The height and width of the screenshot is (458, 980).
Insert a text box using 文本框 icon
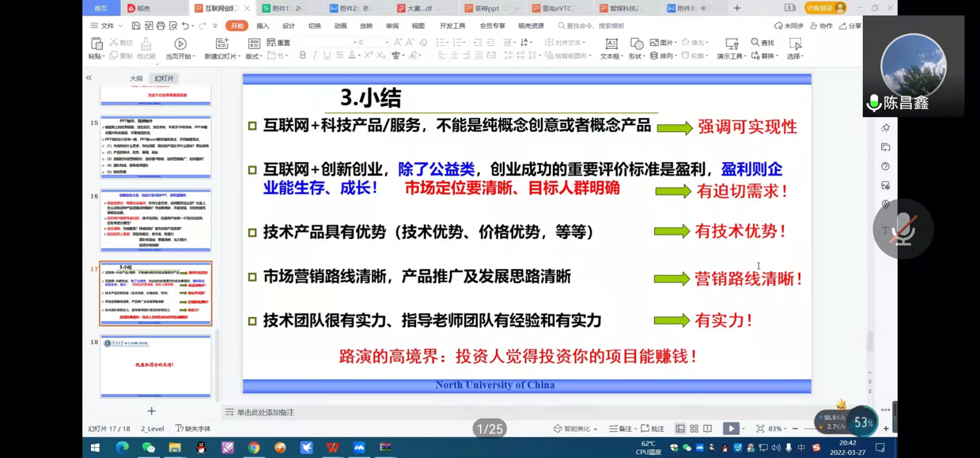click(611, 44)
